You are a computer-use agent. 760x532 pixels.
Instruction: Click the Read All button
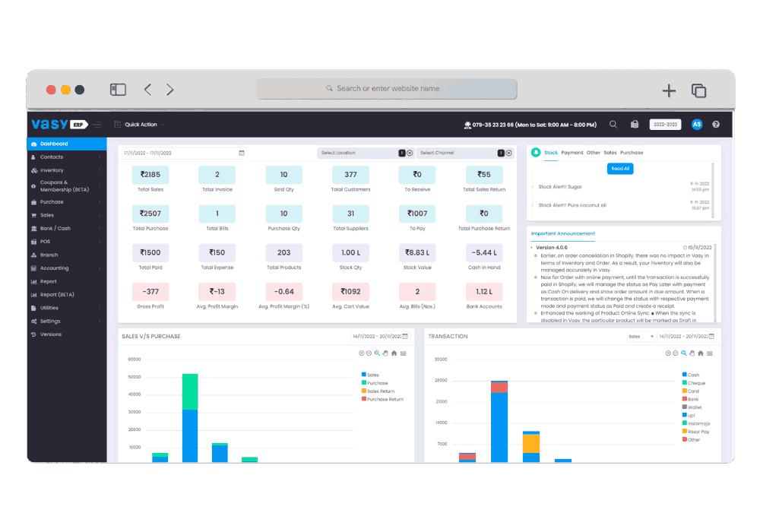[x=620, y=168]
